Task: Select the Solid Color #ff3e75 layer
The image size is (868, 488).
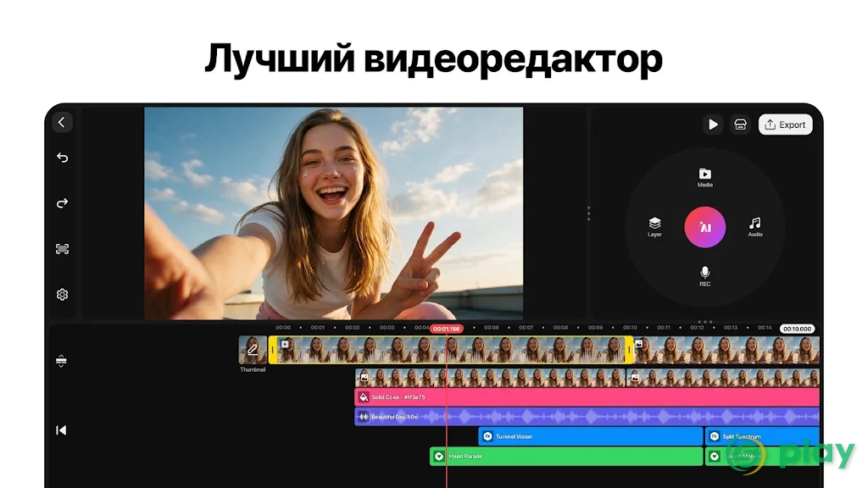Action: coord(587,397)
